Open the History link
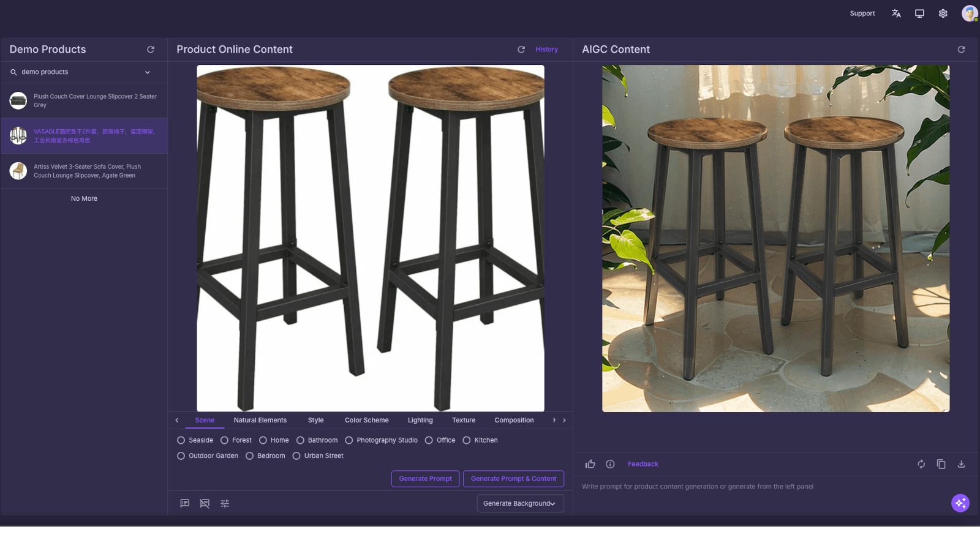This screenshot has height=551, width=980. [x=546, y=49]
